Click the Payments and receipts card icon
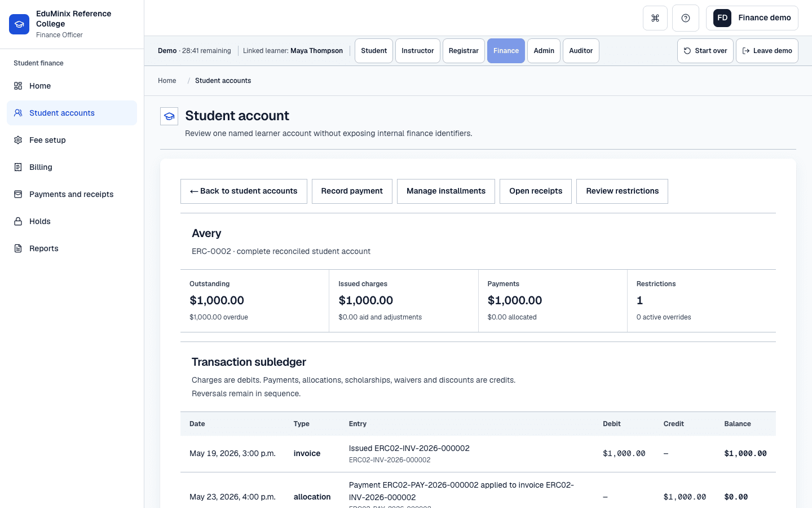 (18, 194)
